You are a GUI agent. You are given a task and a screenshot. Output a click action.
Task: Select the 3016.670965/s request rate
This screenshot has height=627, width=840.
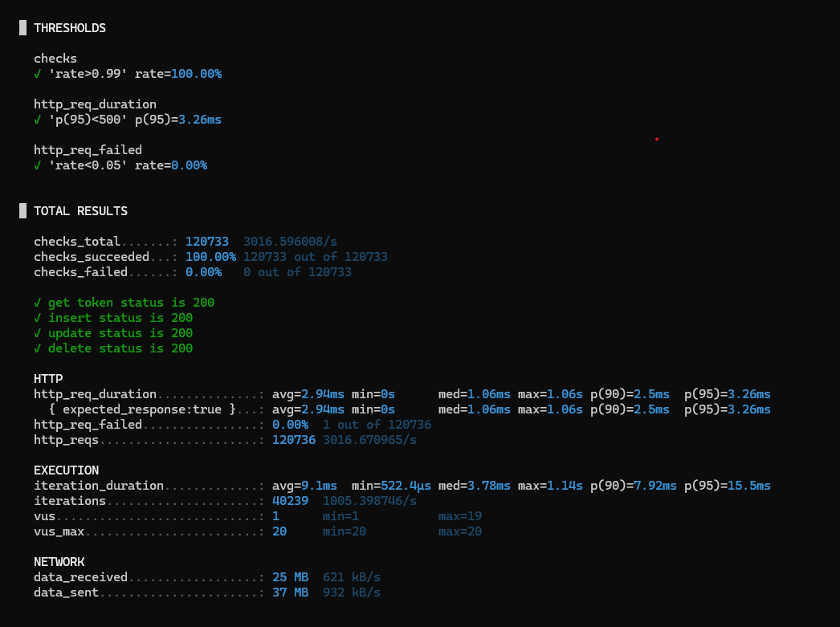tap(369, 440)
